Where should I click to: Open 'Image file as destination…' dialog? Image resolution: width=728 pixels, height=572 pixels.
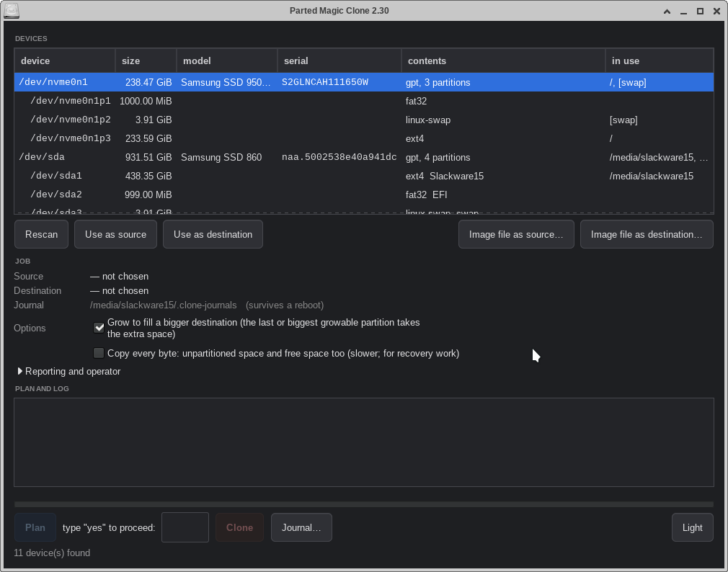pos(647,234)
